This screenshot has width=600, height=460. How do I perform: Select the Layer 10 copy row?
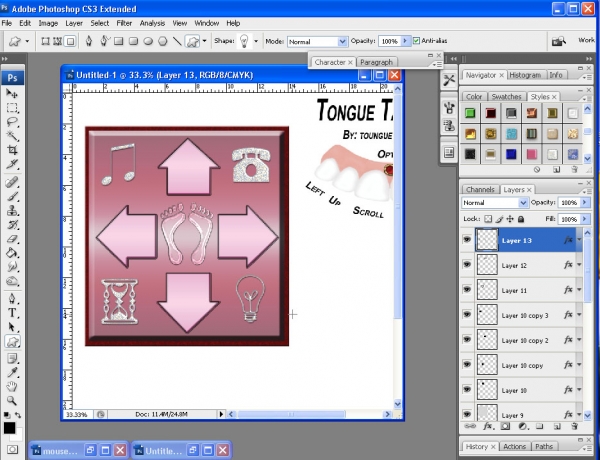click(522, 365)
